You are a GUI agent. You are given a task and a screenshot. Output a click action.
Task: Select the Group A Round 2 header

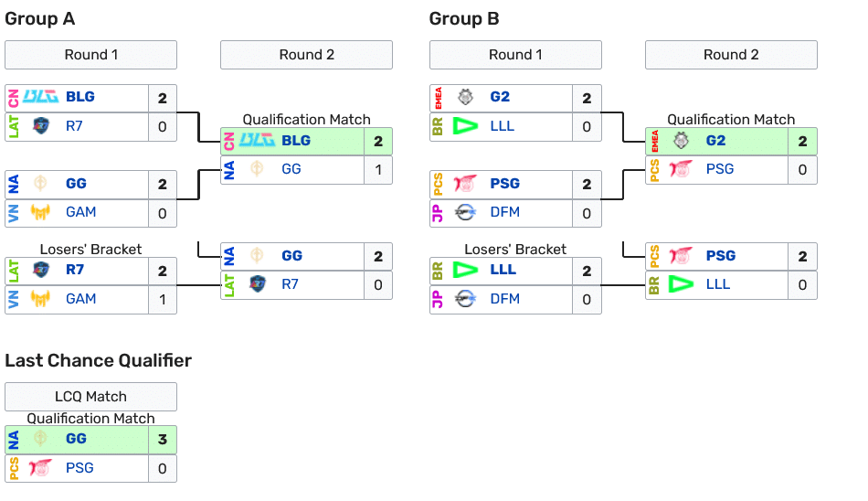coord(306,55)
